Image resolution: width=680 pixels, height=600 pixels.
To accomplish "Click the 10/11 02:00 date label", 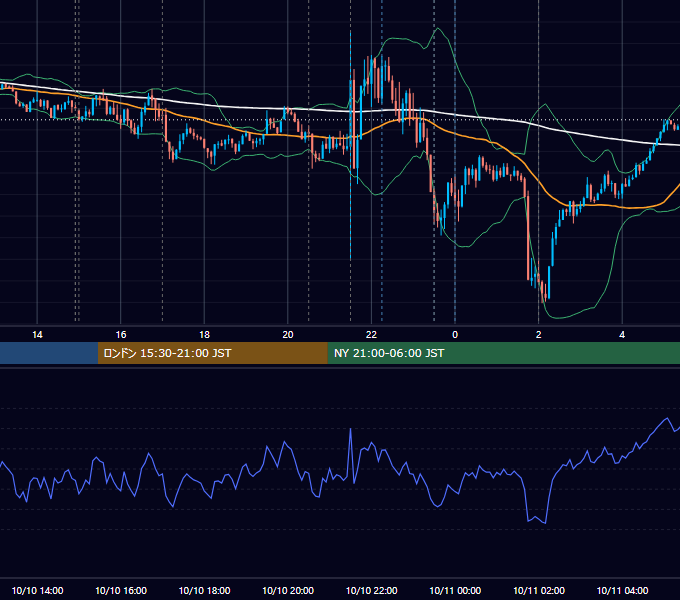I will (x=539, y=590).
